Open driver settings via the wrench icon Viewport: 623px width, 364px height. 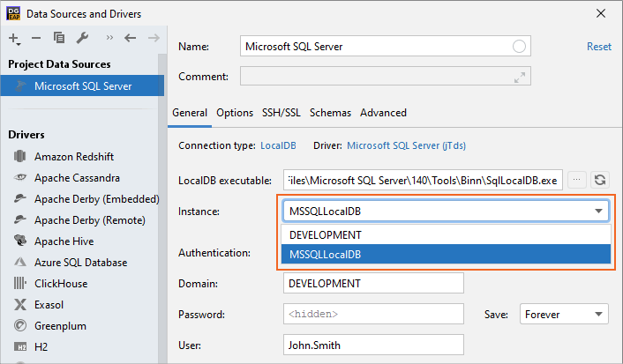click(82, 38)
